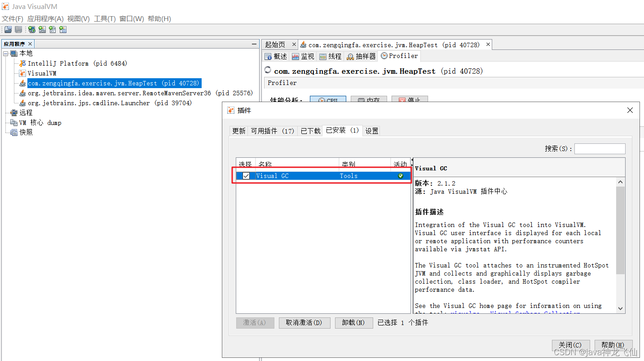This screenshot has height=361, width=644.
Task: Select org.jetbrains.jps.cmdline.Launcher (pid 39704) row
Action: click(110, 103)
